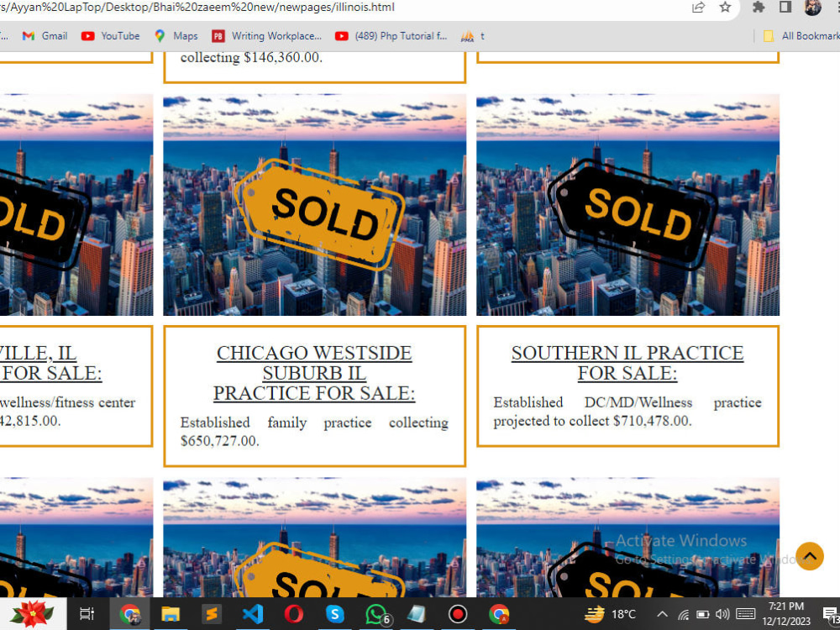Click the orange scroll-to-top arrow button
Viewport: 840px width, 630px height.
810,556
